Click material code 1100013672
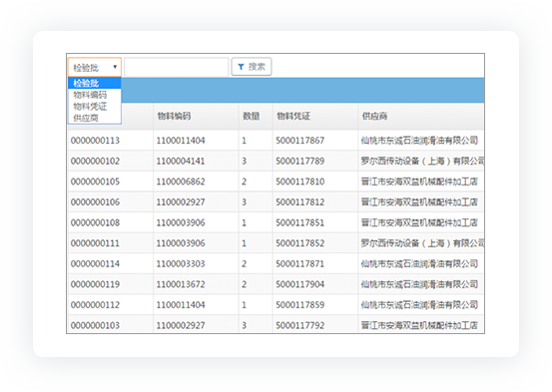The height and width of the screenshot is (392, 552). 181,284
